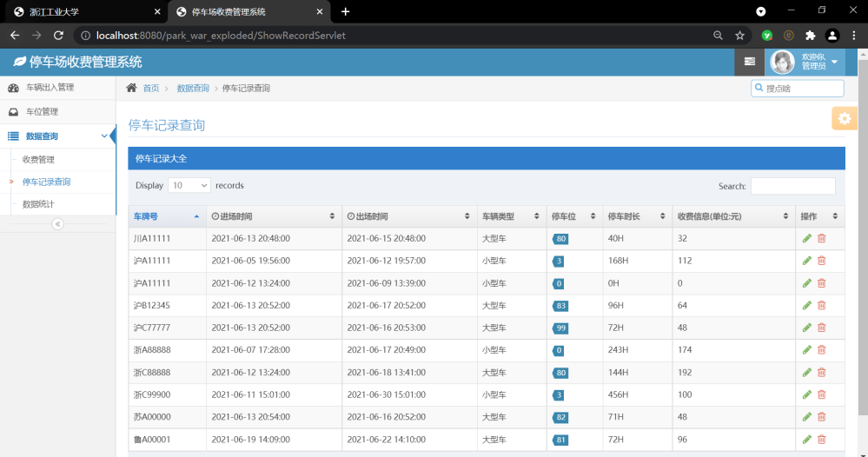Screen dimensions: 868x457
Task: Edit the record exiting 2021-06-12 19:57:00
Action: click(x=806, y=261)
